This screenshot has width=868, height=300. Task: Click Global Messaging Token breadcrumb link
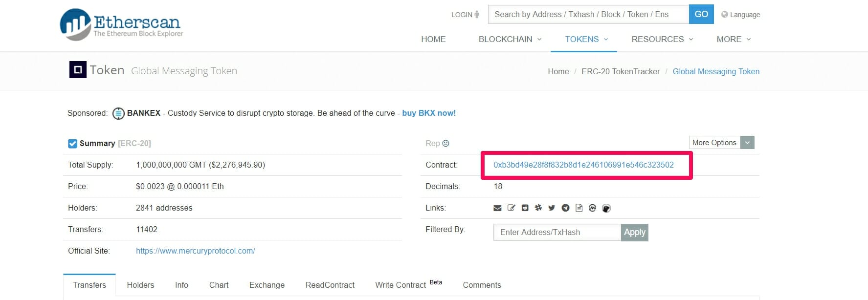716,71
